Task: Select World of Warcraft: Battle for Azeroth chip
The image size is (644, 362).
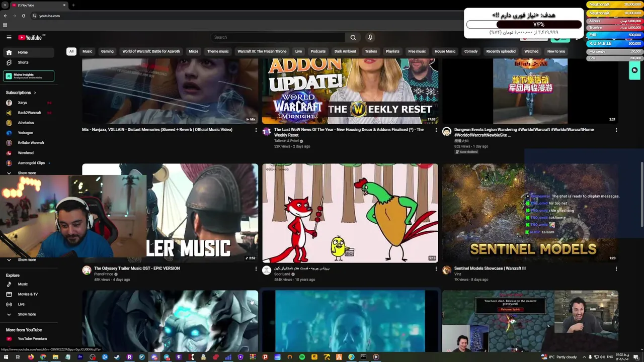Action: tap(151, 51)
